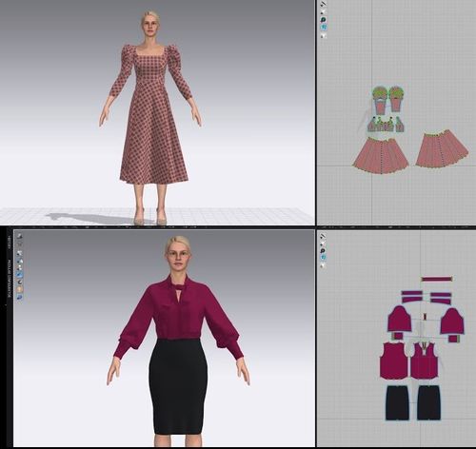Open the short vertical sidebar tab above the long one in the lower window
The image size is (476, 449).
[10, 243]
